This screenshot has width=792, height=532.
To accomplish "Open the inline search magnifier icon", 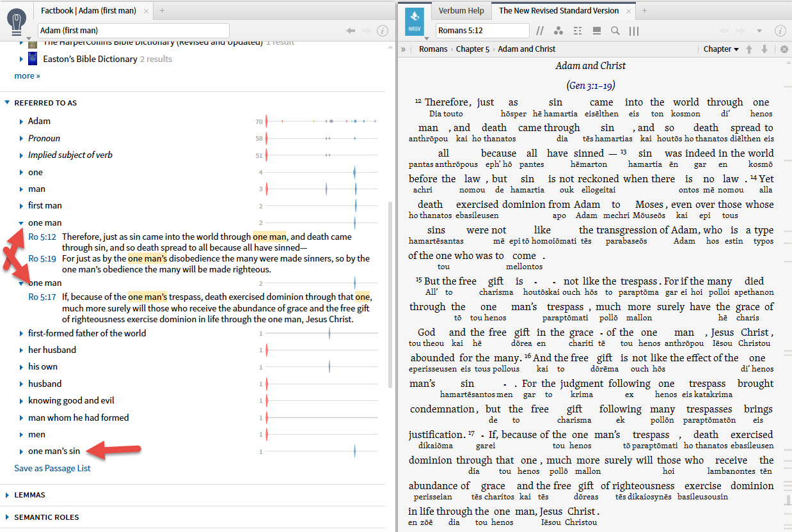I will 615,31.
